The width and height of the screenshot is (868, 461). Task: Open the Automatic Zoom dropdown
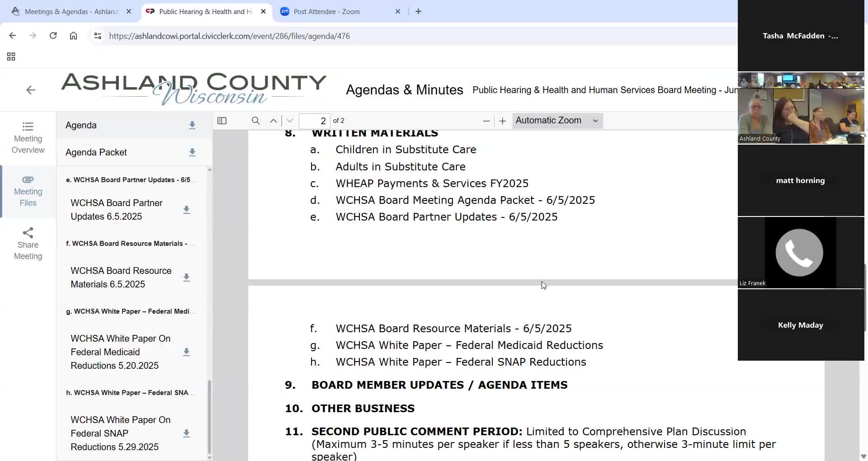point(557,121)
